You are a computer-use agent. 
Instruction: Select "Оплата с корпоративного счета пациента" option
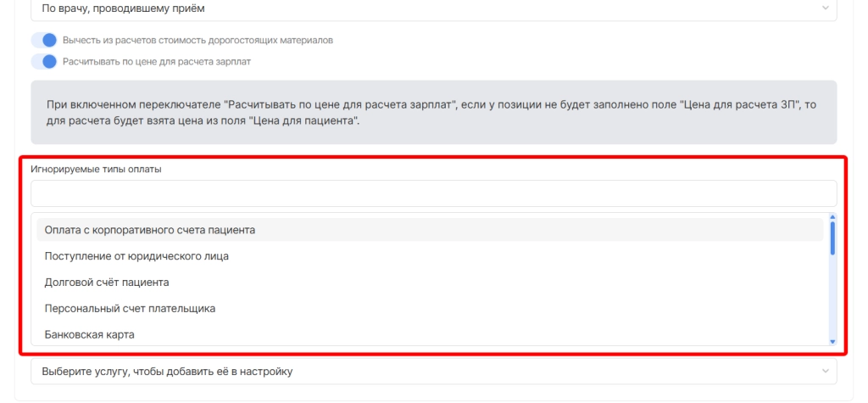click(x=150, y=230)
